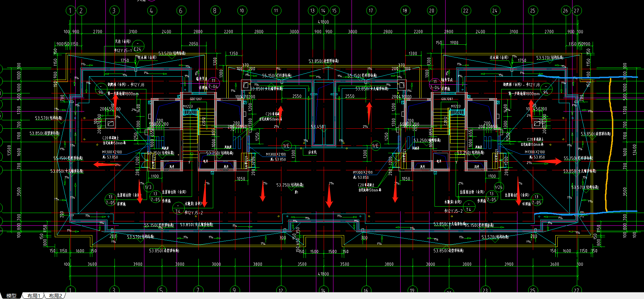
Task: Select the 1/24 detail bubble
Action: coord(499,187)
